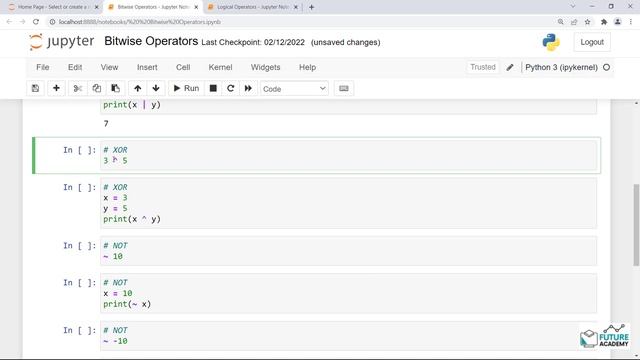Switch to the Logical Operators browser tab
Viewport: 640px width, 360px height.
click(253, 7)
